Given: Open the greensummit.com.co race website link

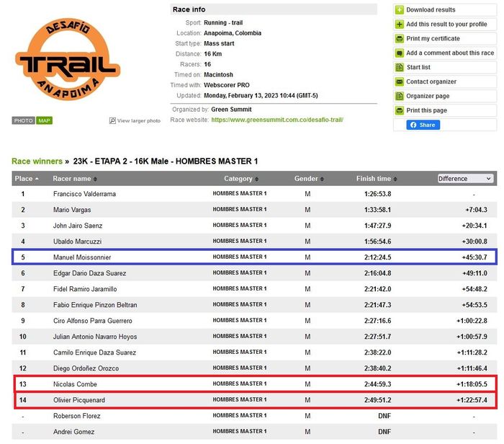Looking at the screenshot, I should click(x=276, y=120).
